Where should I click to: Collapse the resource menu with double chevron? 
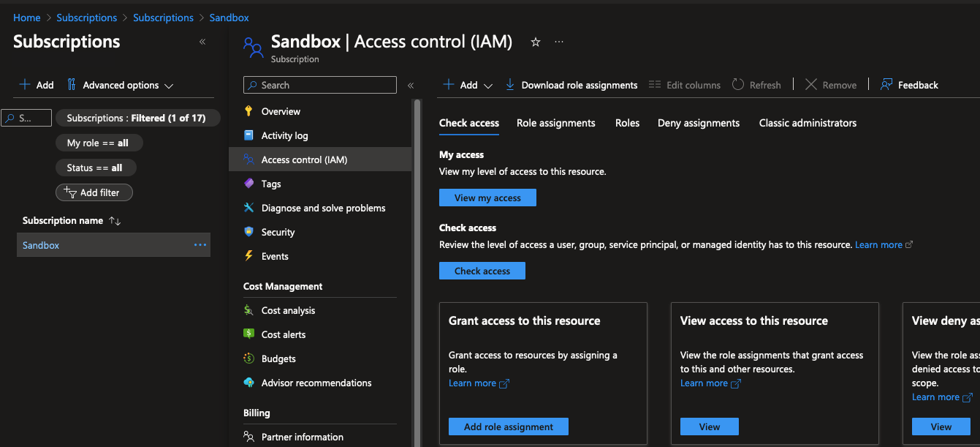[x=411, y=86]
